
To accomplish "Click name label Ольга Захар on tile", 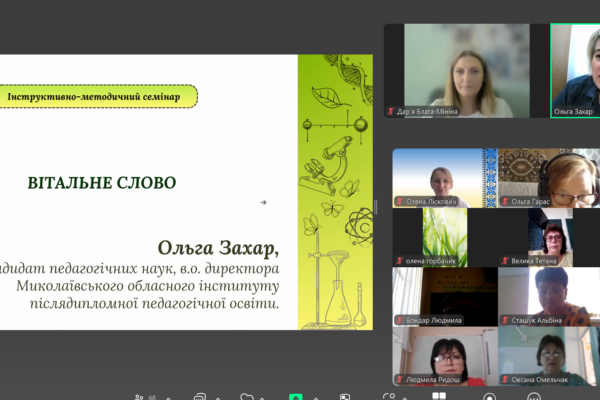I will pyautogui.click(x=573, y=111).
